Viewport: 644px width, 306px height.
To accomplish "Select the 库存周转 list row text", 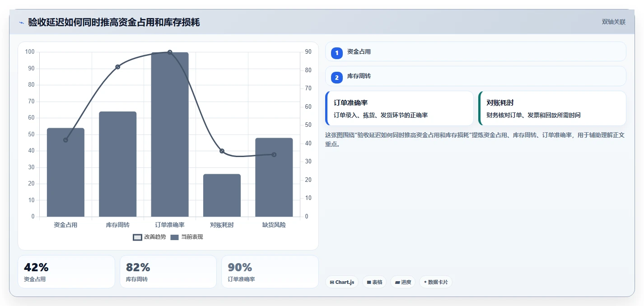I will (359, 76).
